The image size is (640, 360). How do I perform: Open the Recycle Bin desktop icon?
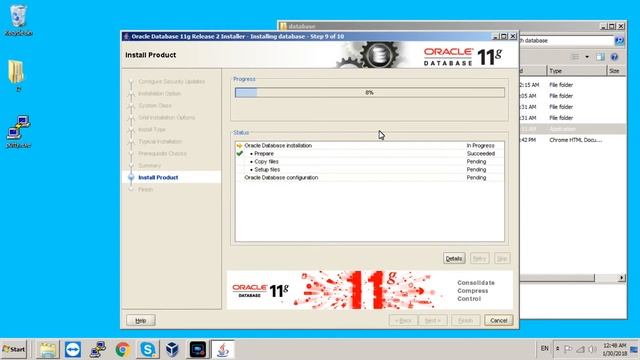coord(18,20)
